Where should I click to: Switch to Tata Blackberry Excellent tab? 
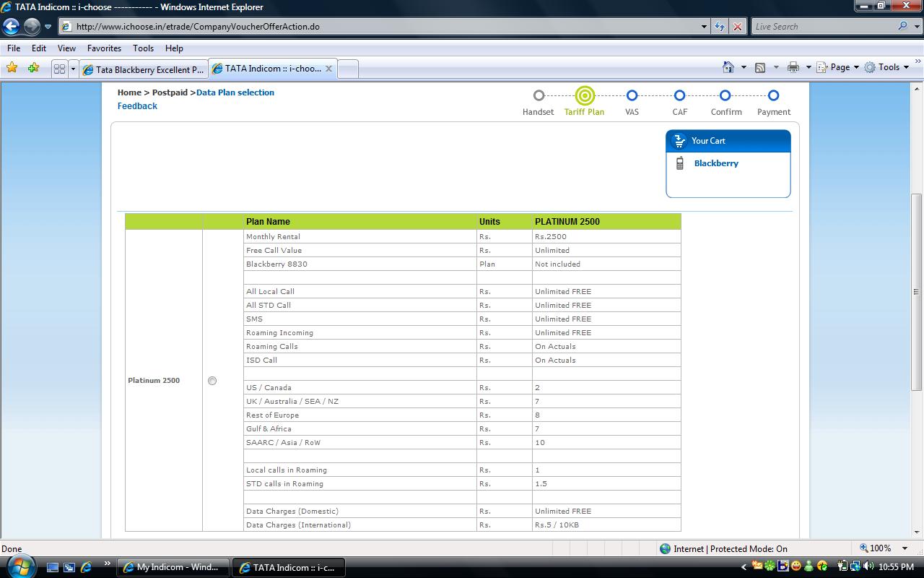click(144, 69)
